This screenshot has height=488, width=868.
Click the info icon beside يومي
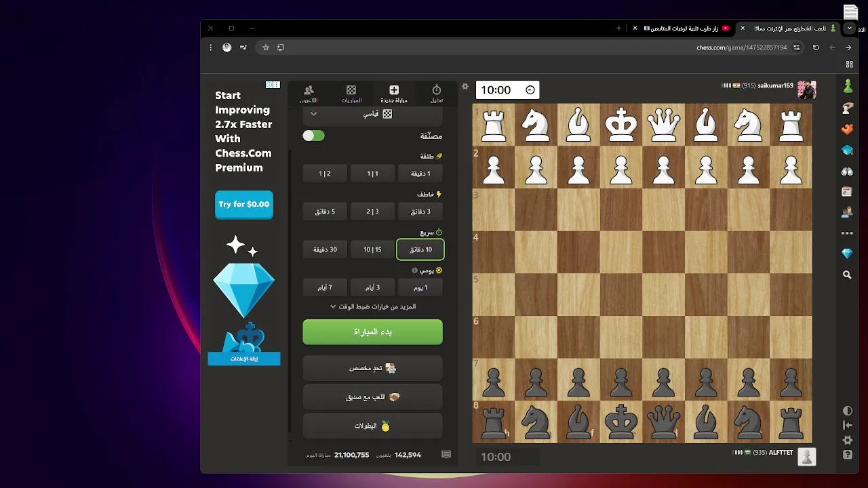pyautogui.click(x=415, y=270)
